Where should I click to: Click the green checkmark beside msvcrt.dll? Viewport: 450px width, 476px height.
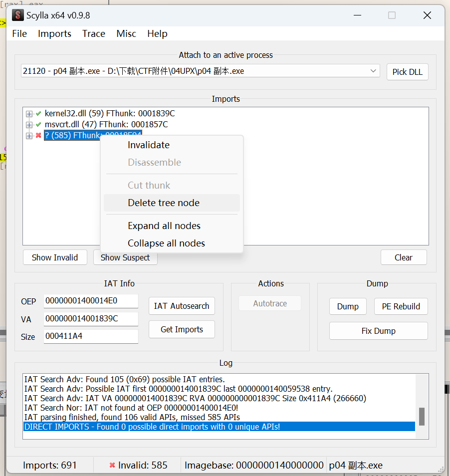[38, 124]
